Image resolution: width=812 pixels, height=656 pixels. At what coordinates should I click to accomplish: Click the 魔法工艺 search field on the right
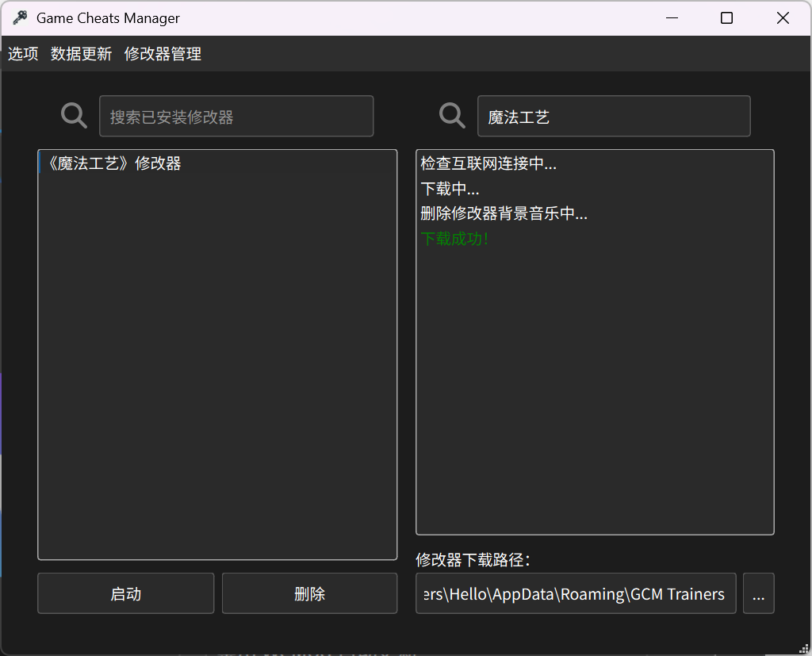[x=614, y=115]
